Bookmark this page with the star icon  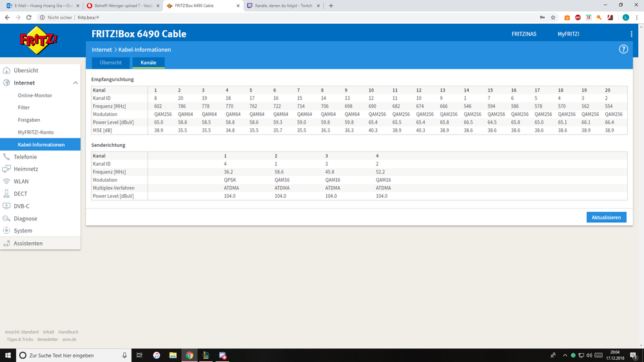pyautogui.click(x=553, y=17)
